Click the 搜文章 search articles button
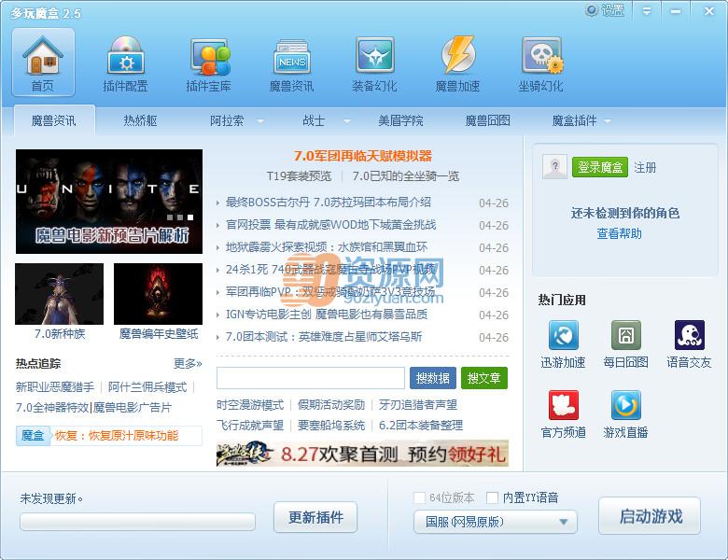Image resolution: width=728 pixels, height=560 pixels. coord(484,378)
